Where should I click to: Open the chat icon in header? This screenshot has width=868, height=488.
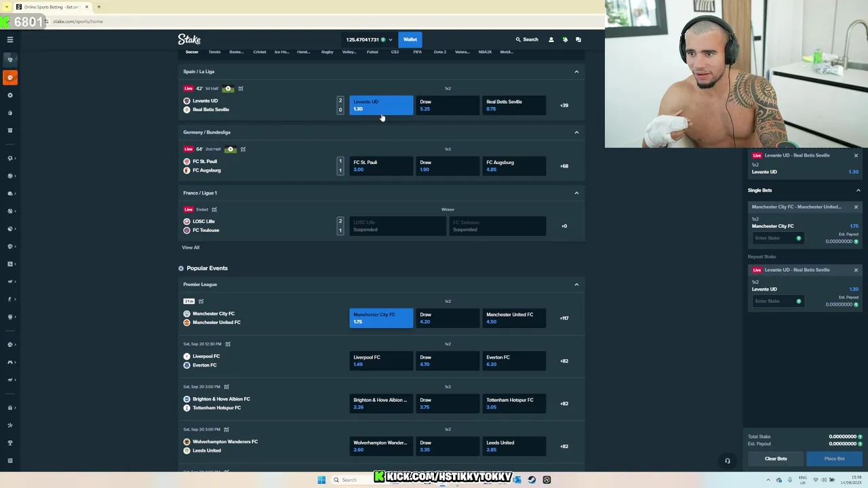[x=578, y=39]
